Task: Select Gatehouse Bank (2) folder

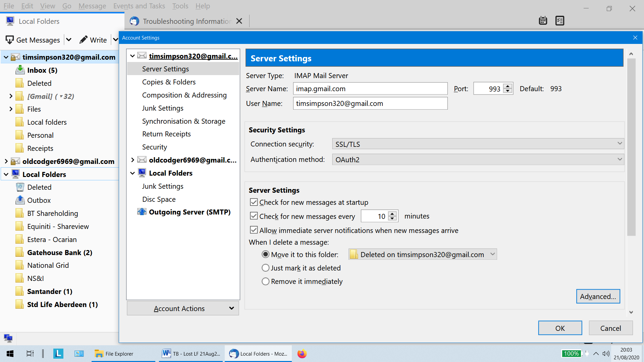Action: [x=60, y=252]
